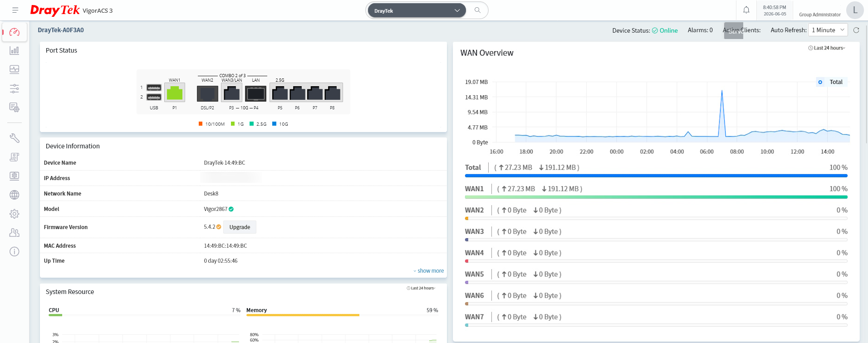Click the 10/100M orange legend swatch

click(201, 123)
